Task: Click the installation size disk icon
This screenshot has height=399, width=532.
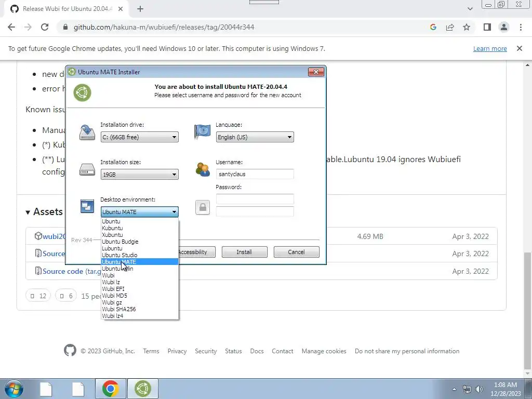Action: pyautogui.click(x=87, y=170)
